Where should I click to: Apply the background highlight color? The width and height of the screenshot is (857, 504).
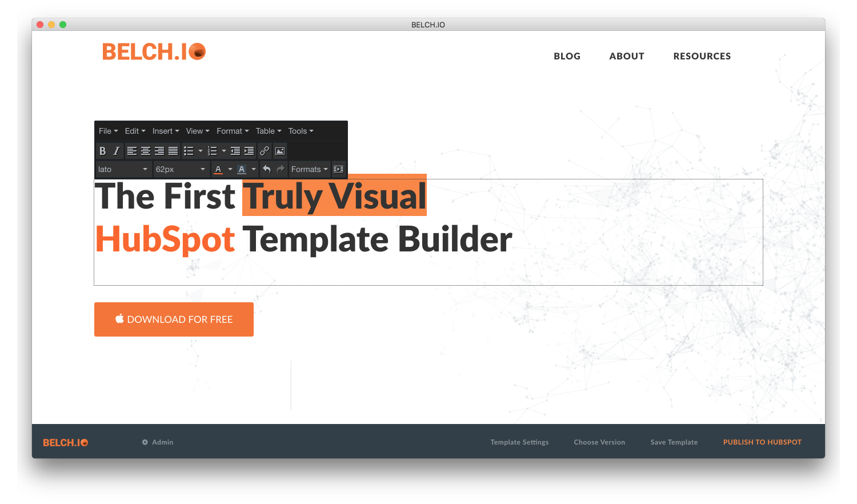point(242,169)
